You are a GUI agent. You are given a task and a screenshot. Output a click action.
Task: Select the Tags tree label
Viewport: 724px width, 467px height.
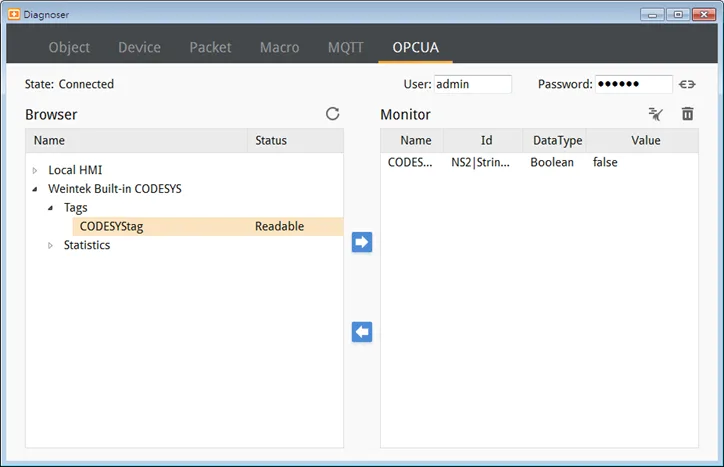[76, 208]
